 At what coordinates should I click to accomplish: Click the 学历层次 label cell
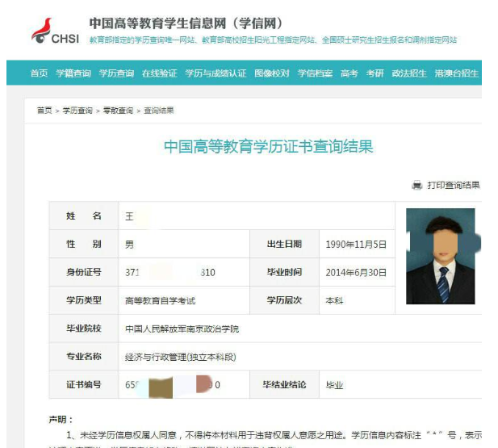click(x=284, y=300)
